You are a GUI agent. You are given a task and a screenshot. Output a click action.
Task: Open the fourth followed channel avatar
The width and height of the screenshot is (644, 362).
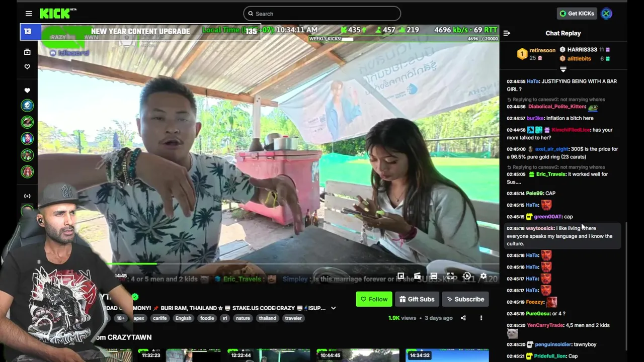click(x=27, y=155)
